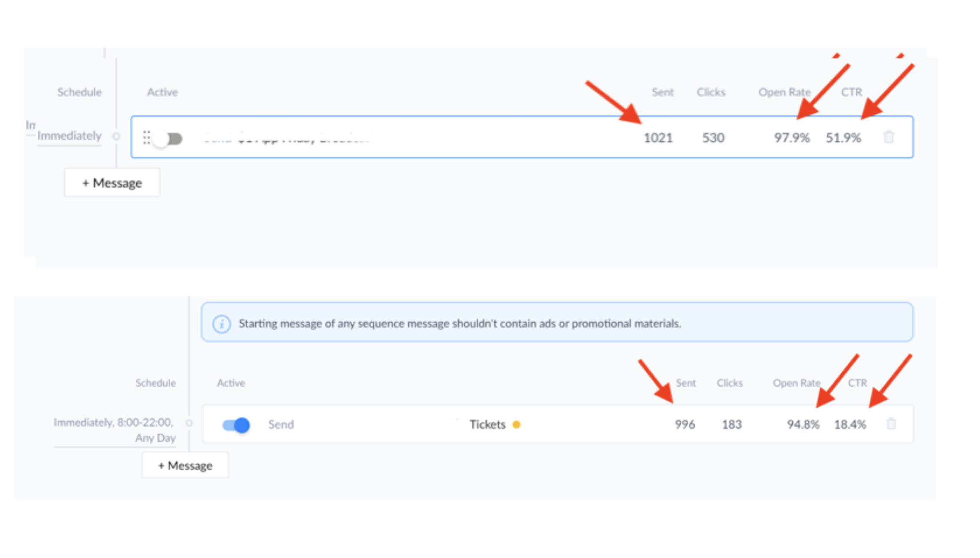
Task: Click the Sent header in upper table
Action: (x=663, y=92)
